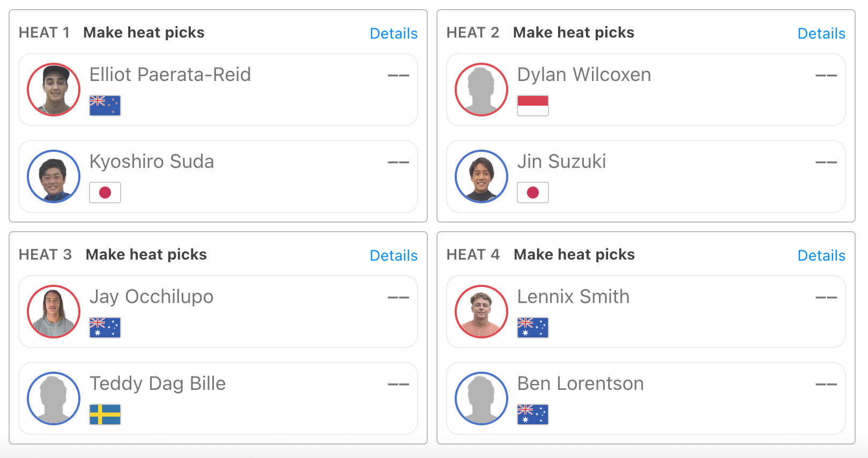Click the New Zealand flag icon
The height and width of the screenshot is (458, 868).
105,106
